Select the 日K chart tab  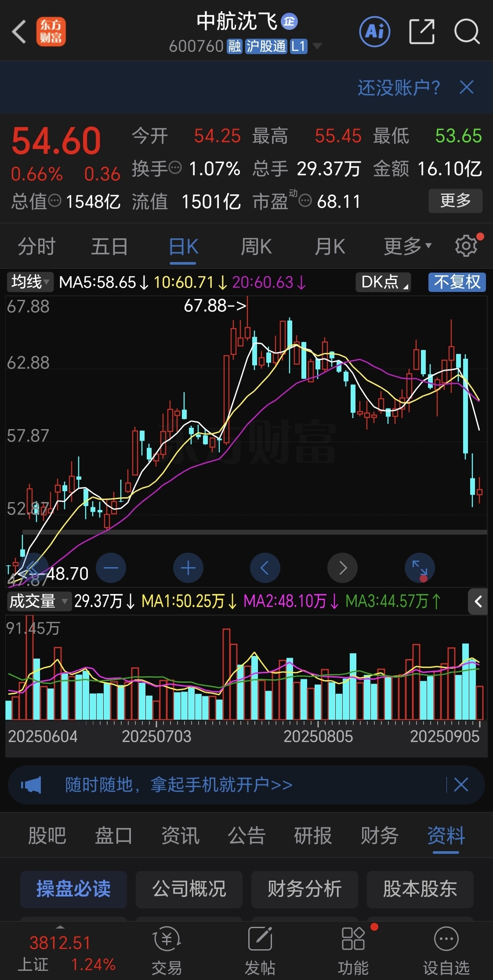pyautogui.click(x=183, y=246)
